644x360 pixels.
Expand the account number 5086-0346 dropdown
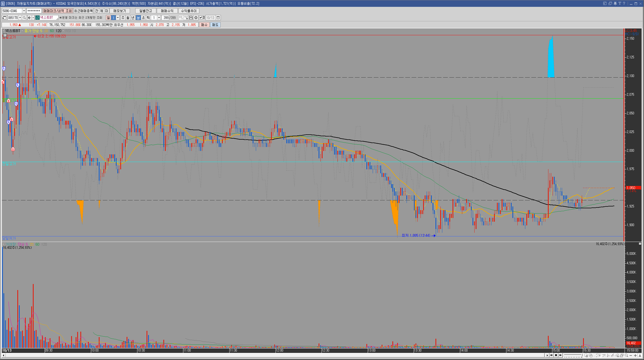pos(24,11)
